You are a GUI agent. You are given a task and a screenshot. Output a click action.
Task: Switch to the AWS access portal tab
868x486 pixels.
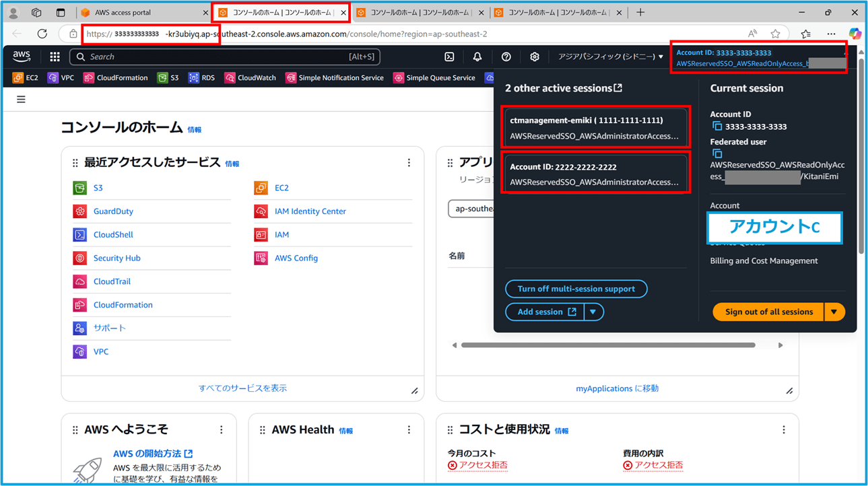click(145, 13)
